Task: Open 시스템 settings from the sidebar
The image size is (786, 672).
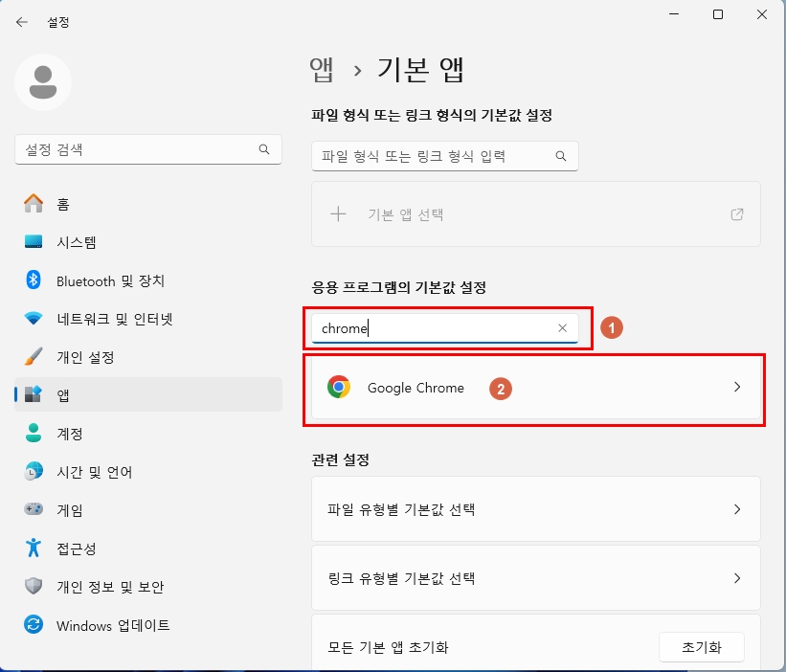Action: (33, 242)
